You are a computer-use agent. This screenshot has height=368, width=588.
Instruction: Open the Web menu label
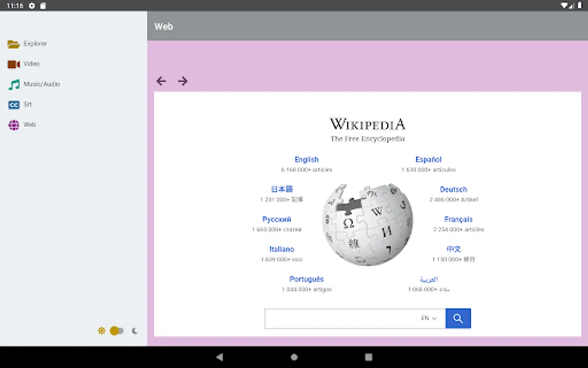pyautogui.click(x=29, y=124)
